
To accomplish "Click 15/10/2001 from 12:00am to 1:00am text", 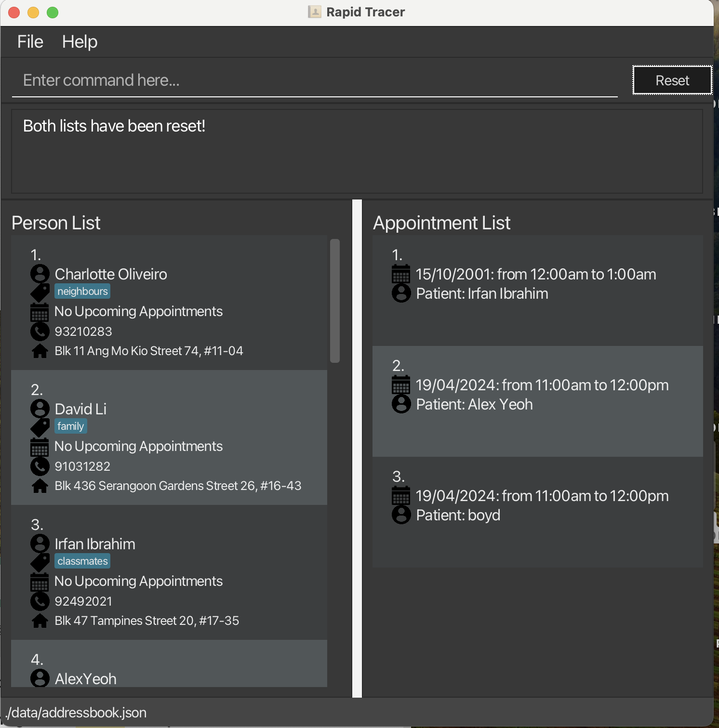I will click(536, 274).
